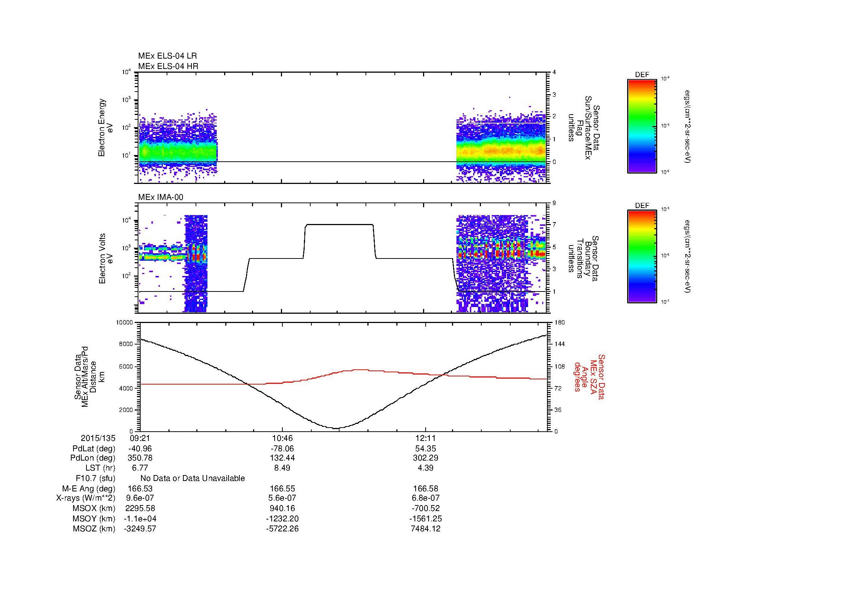Click LST value 8.49
This screenshot has height=613, width=868.
click(x=282, y=468)
